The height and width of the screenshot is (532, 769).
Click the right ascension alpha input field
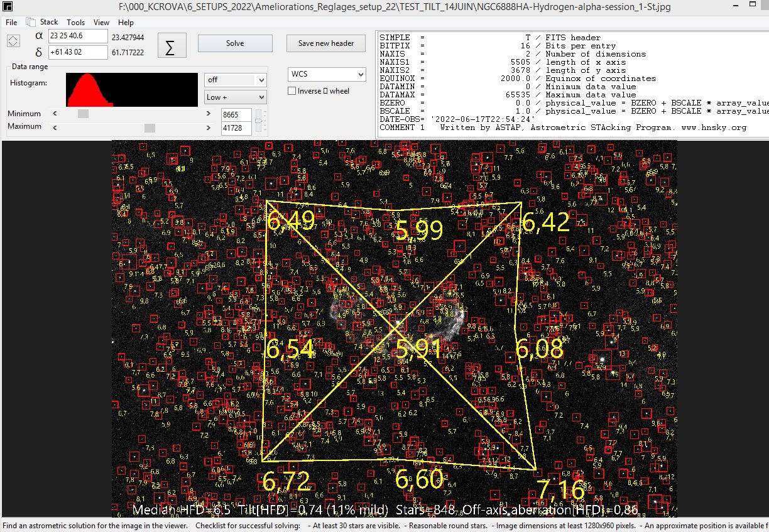79,37
